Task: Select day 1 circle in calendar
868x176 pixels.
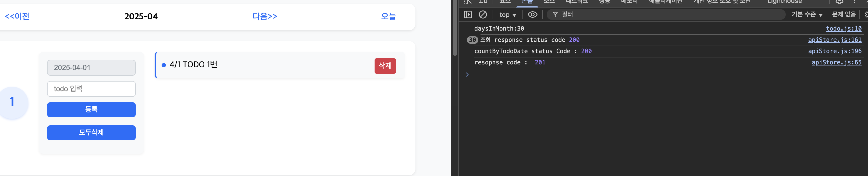Action: click(12, 102)
